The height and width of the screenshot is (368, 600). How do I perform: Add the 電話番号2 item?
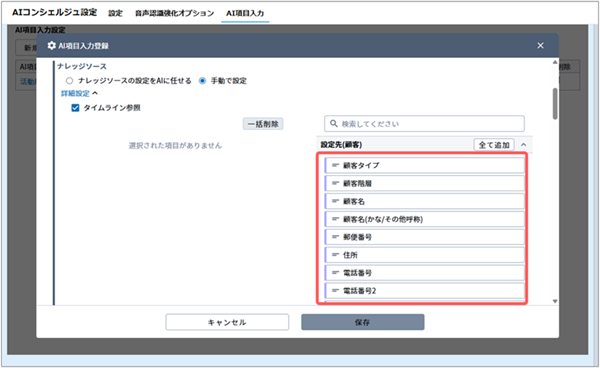[424, 291]
